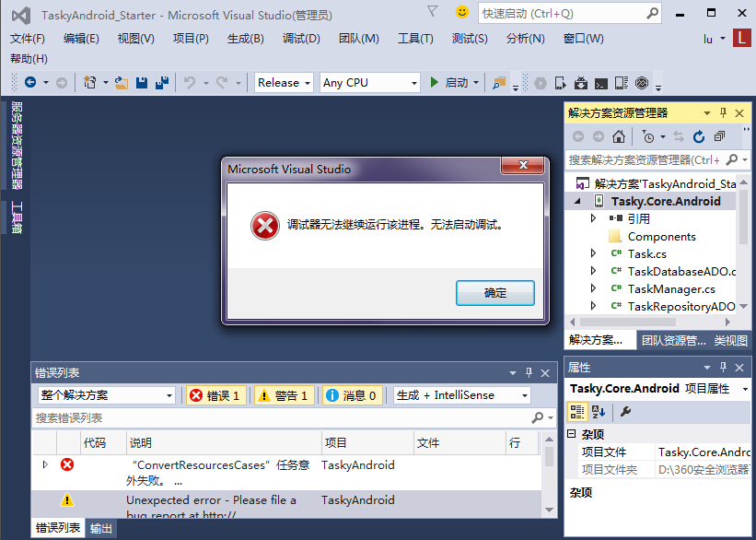756x540 pixels.
Task: Click the property pages wrench icon
Action: point(625,412)
